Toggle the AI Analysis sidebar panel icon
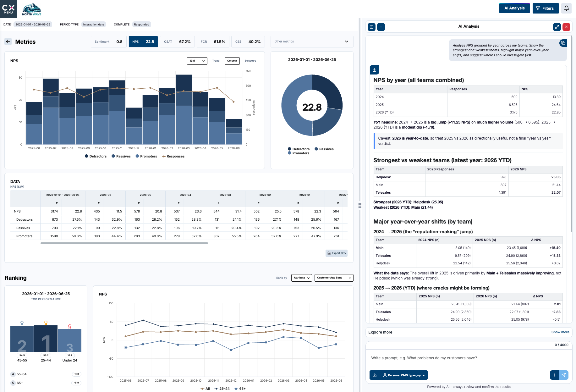Screen dimensions: 576x392 click(371, 27)
